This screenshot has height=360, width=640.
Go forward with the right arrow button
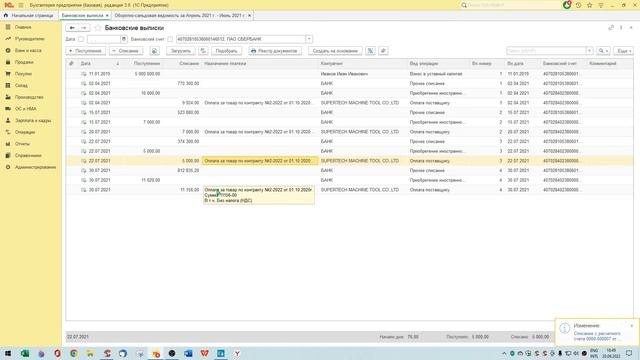pyautogui.click(x=84, y=28)
